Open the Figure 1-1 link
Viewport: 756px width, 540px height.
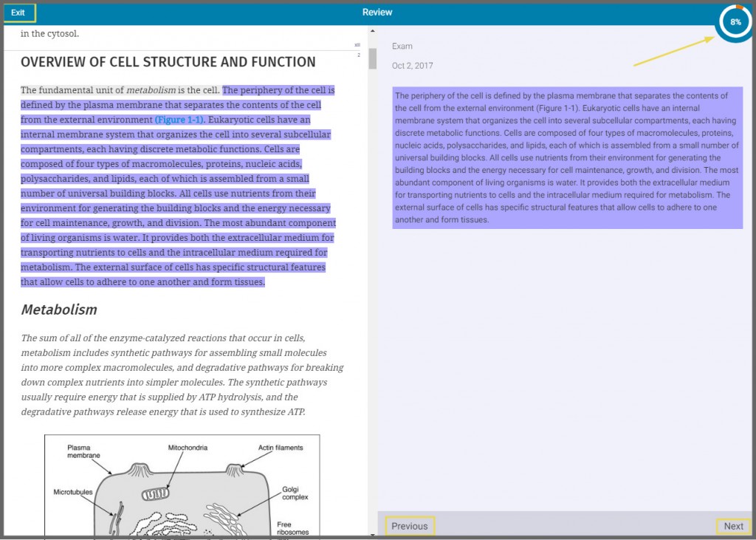[179, 120]
